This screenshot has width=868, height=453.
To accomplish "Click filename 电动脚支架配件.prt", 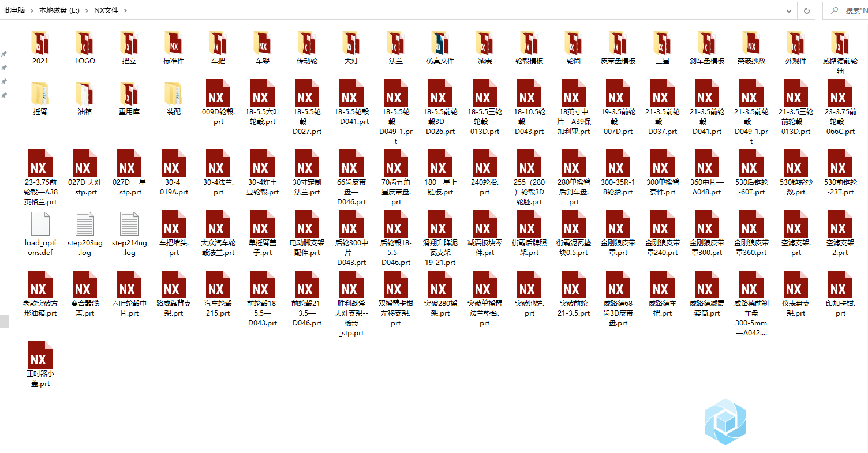I will pyautogui.click(x=307, y=248).
